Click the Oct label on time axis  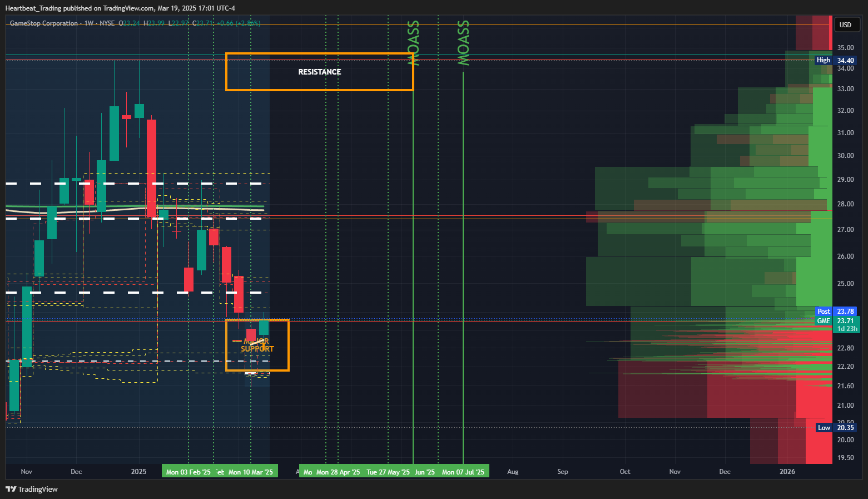click(625, 472)
